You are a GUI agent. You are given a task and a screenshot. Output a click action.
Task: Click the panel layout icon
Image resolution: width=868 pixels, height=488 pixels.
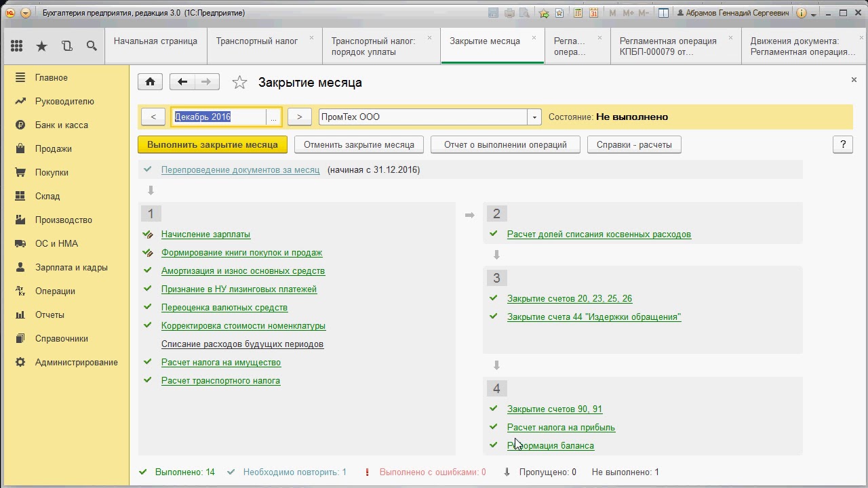pyautogui.click(x=664, y=13)
